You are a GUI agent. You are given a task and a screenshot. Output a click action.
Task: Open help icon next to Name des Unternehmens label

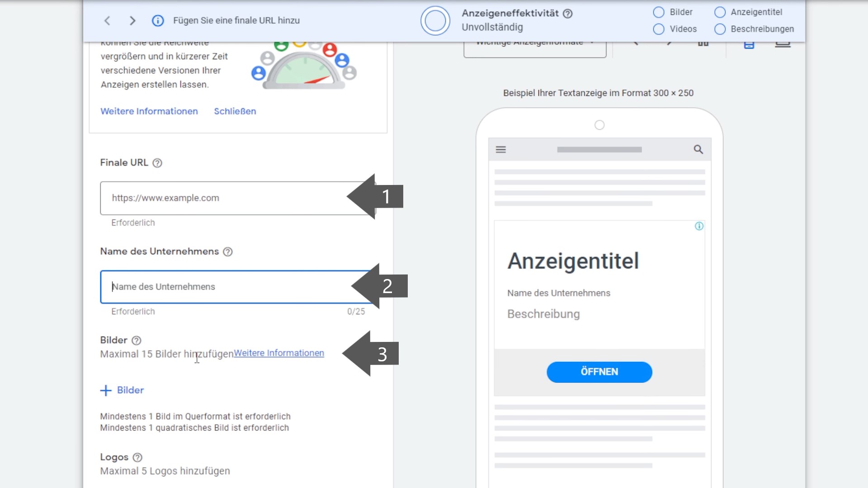coord(228,252)
